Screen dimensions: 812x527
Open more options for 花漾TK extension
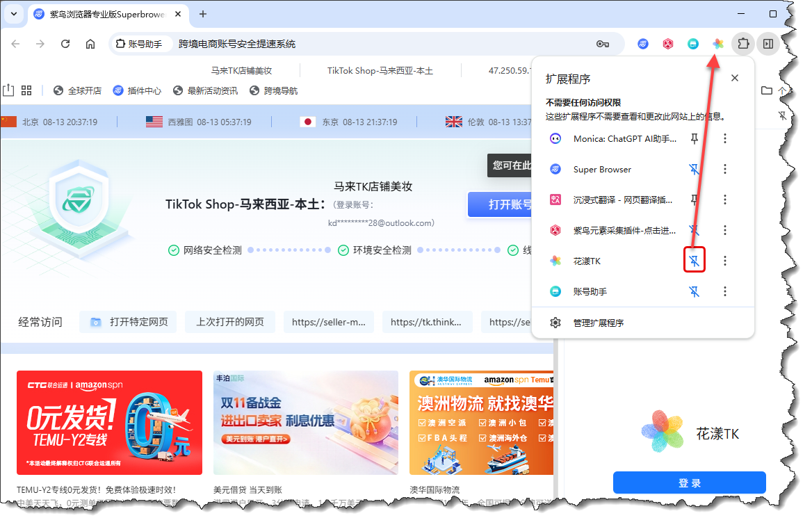tap(725, 261)
